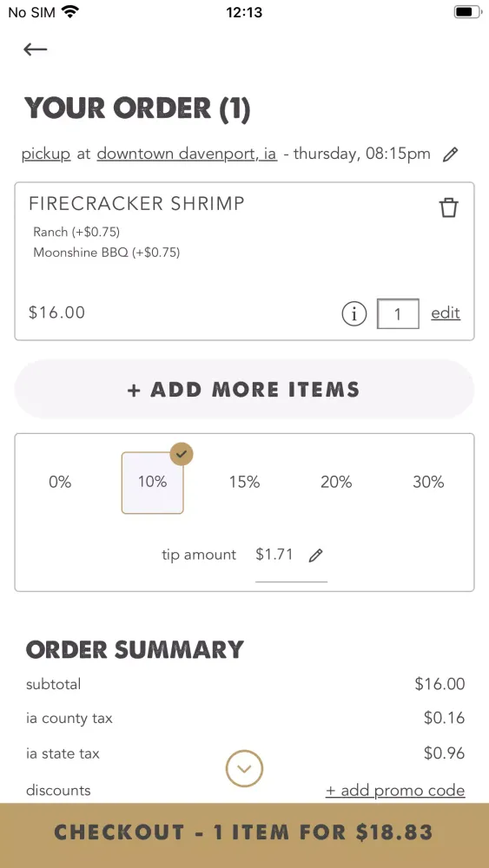Edit tip amount with pencil icon
Image resolution: width=489 pixels, height=868 pixels.
315,556
